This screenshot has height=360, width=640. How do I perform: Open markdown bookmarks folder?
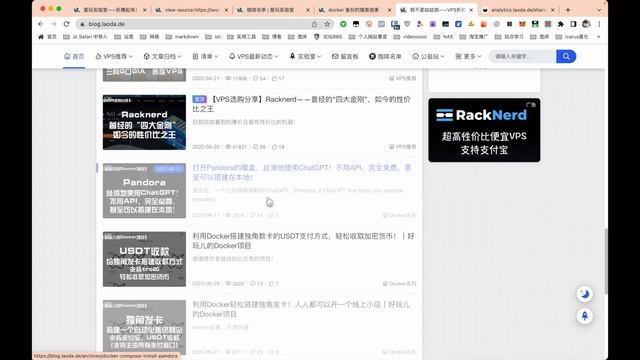tap(182, 37)
